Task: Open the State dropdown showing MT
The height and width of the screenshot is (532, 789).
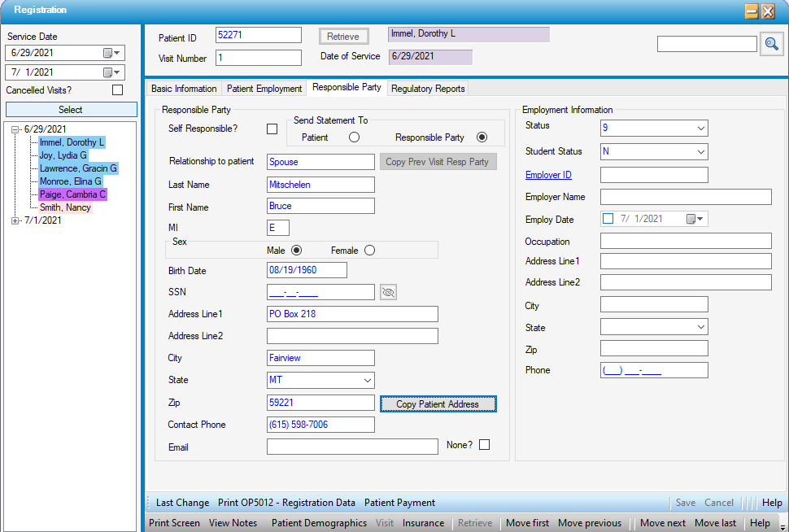Action: click(x=367, y=380)
